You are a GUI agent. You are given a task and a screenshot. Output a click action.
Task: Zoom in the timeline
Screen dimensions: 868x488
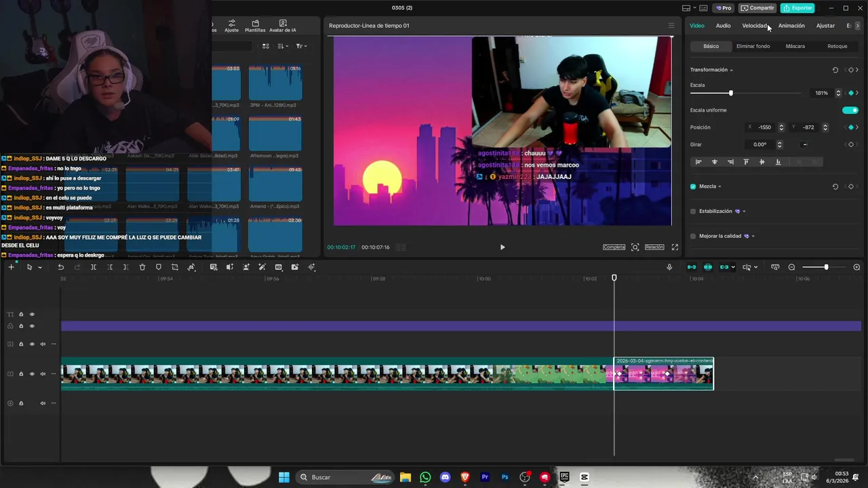tap(856, 267)
